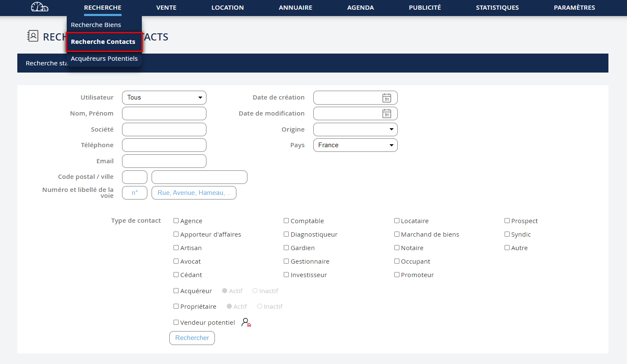Toggle the Notaire checkbox
The height and width of the screenshot is (364, 627).
tap(397, 248)
